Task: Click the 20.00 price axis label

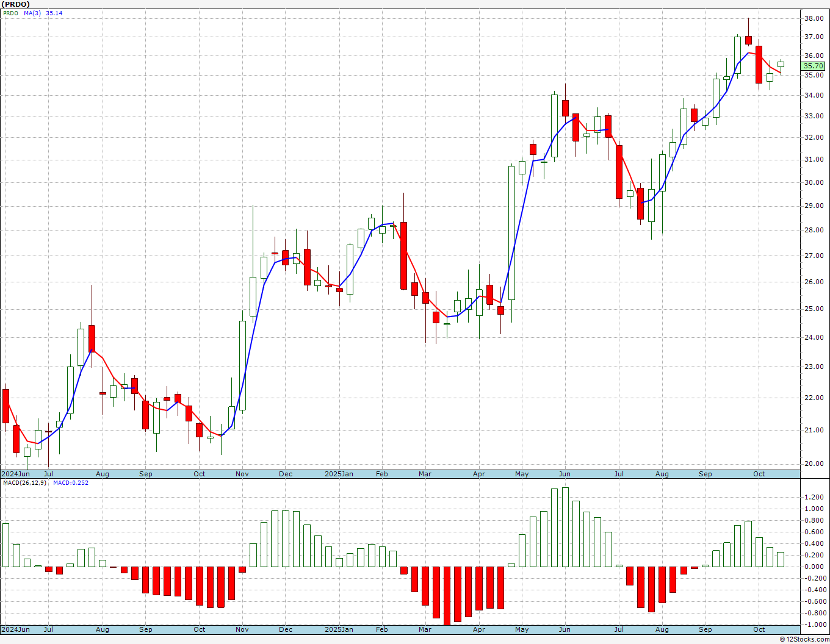Action: 814,463
